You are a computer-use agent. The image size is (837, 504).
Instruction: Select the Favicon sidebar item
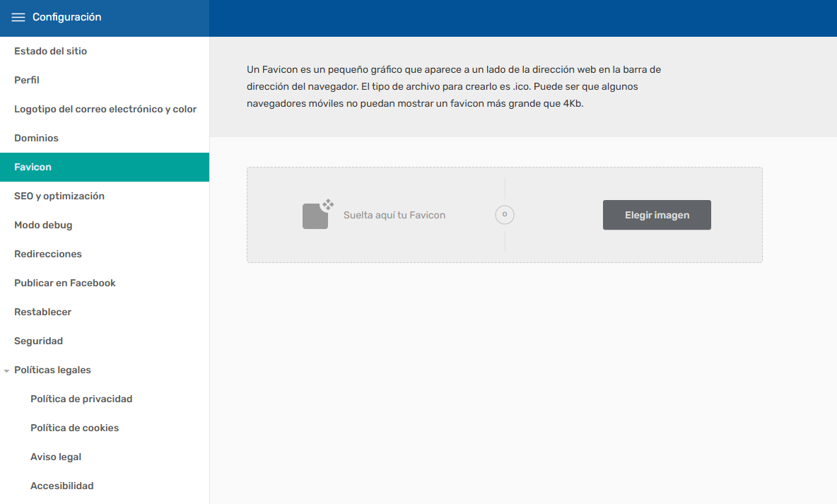click(x=105, y=167)
